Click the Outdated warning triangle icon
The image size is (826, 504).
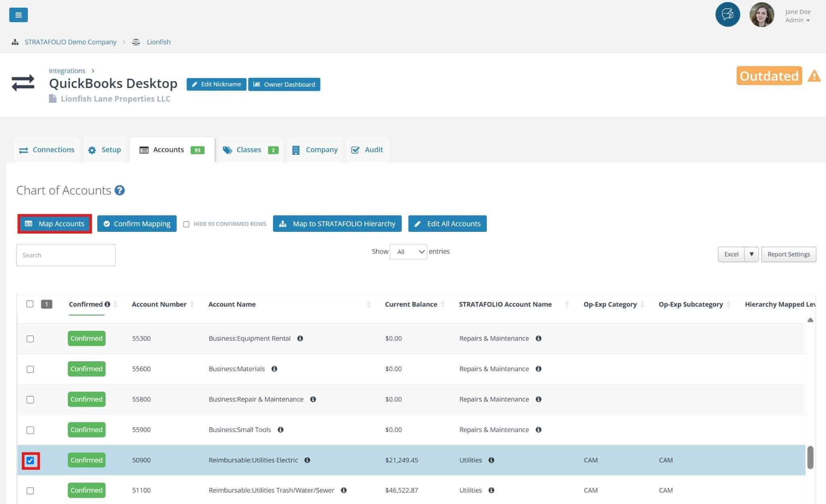814,76
